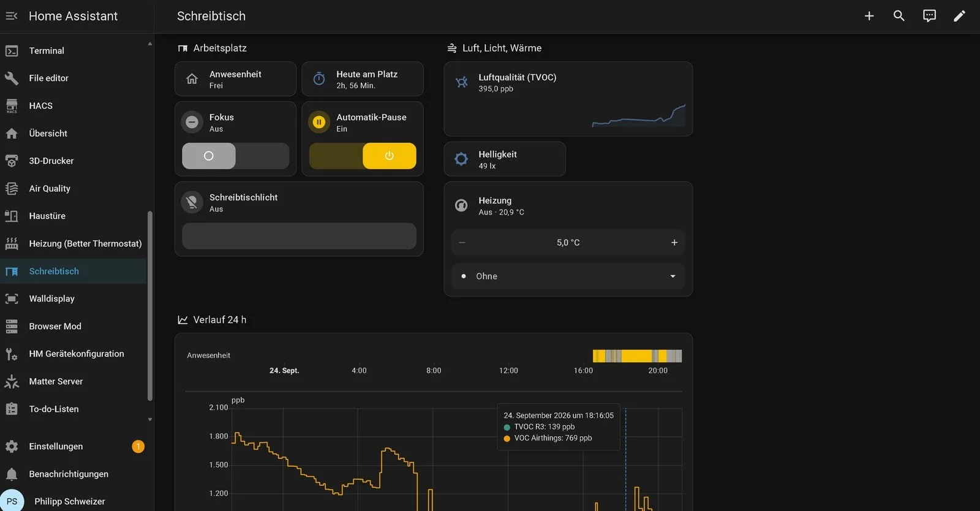
Task: Click the 5,0 °C target temperature value
Action: point(568,243)
